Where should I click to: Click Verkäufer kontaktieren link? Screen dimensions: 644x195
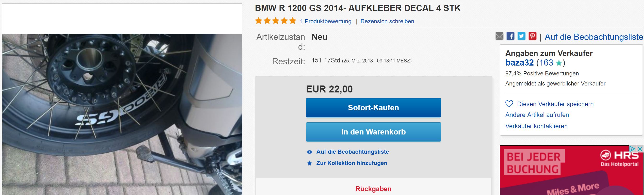536,126
